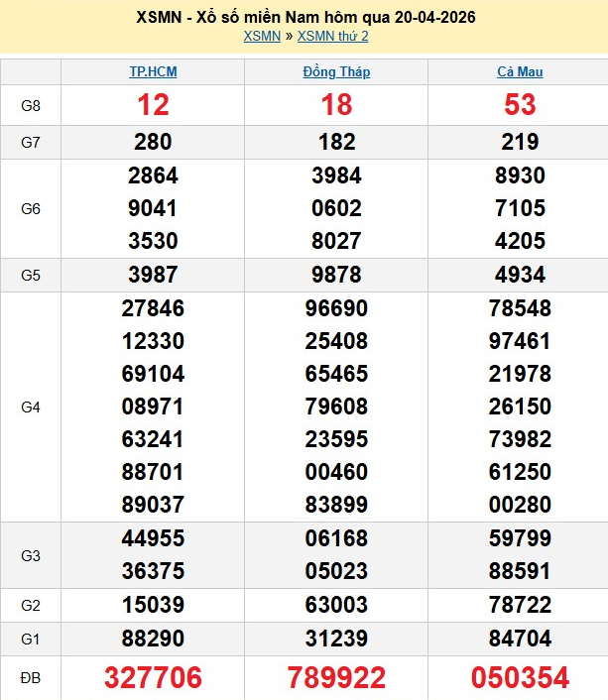This screenshot has width=608, height=700.
Task: Open the Đồng Tháp province link
Action: (x=335, y=72)
